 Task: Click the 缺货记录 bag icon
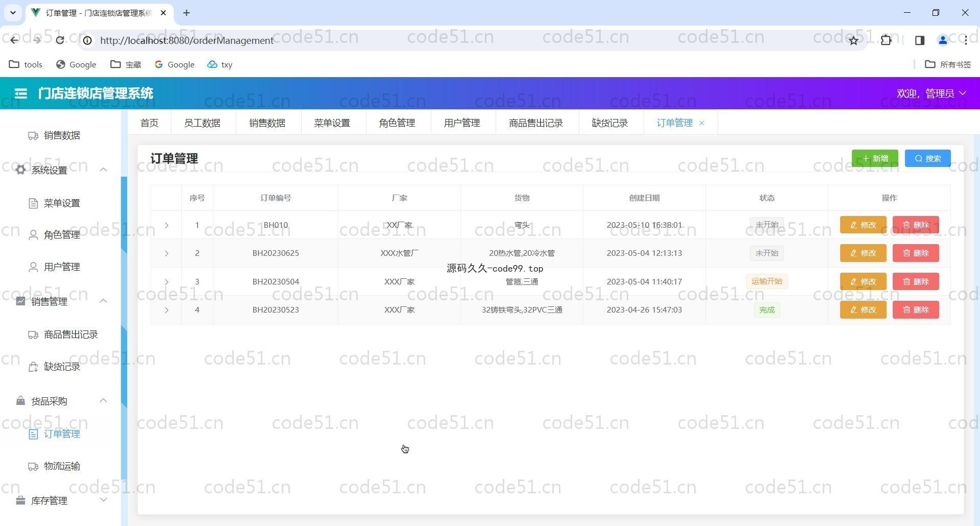tap(33, 367)
